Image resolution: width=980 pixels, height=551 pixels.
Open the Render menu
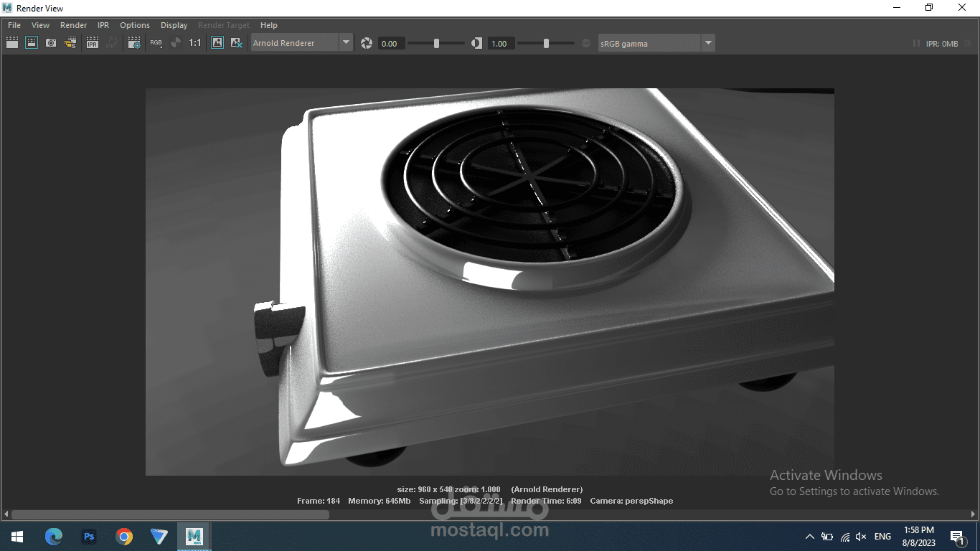(x=73, y=25)
